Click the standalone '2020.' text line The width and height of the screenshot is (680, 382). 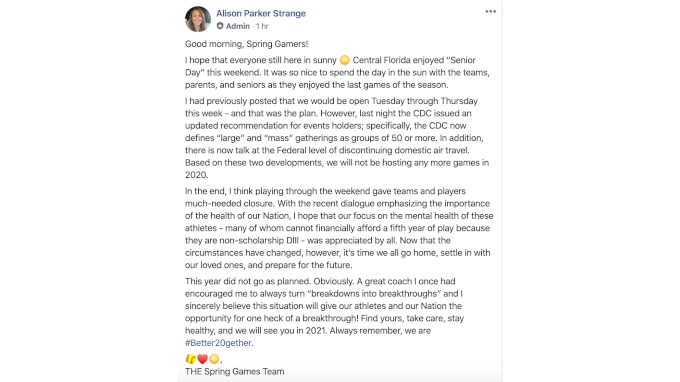(x=196, y=175)
